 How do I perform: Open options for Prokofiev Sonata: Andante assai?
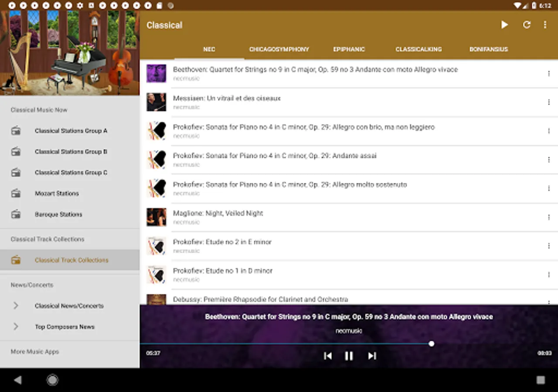pos(548,160)
